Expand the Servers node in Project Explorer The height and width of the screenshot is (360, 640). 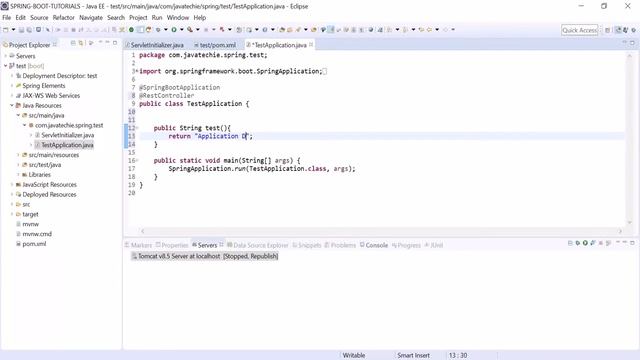pos(5,56)
